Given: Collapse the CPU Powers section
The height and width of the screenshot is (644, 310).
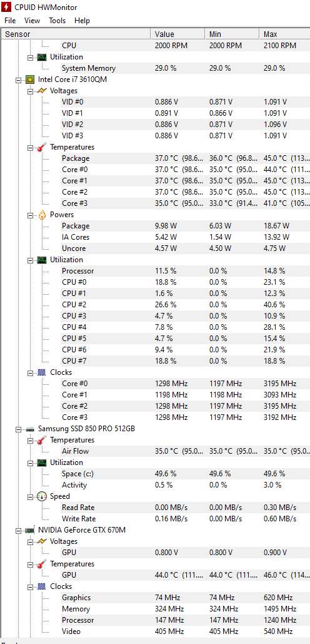Looking at the screenshot, I should [30, 215].
